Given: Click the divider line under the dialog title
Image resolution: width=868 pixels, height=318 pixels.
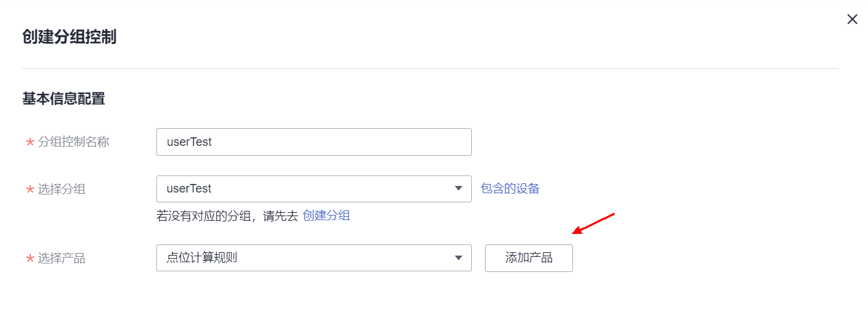Looking at the screenshot, I should pos(430,68).
